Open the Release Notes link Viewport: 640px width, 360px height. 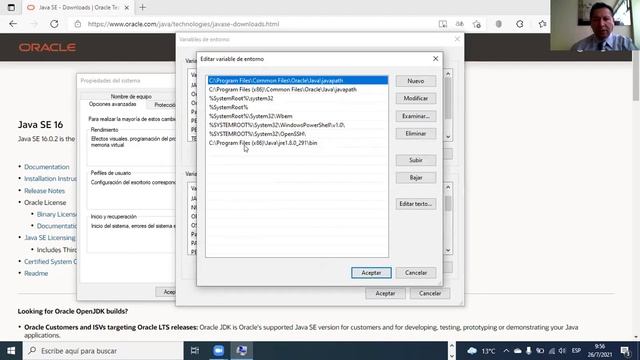pyautogui.click(x=44, y=191)
